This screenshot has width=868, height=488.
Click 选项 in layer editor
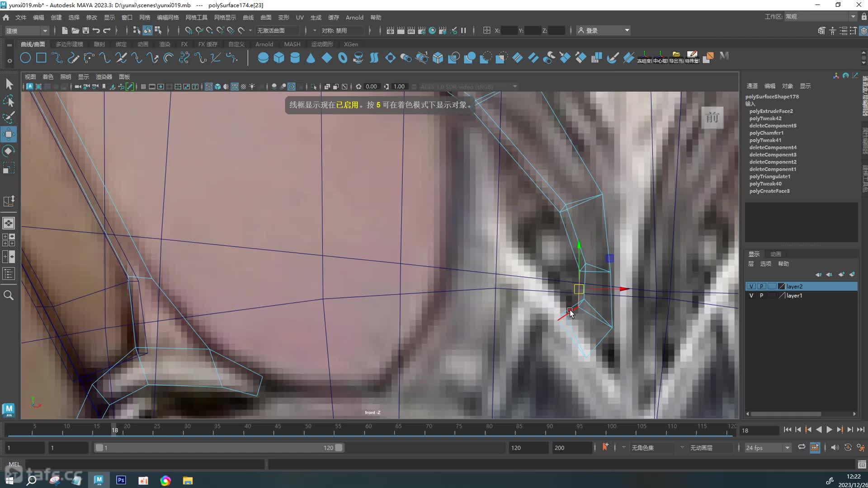[765, 264]
